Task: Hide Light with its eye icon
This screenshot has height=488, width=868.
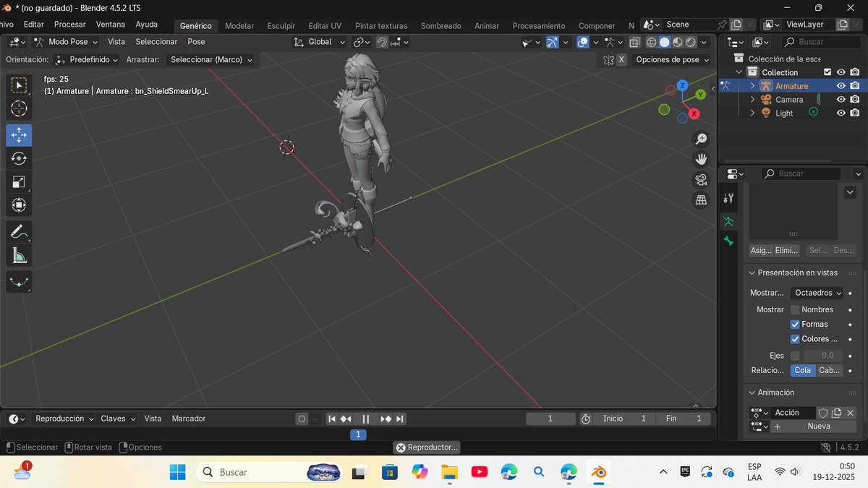Action: [x=841, y=114]
